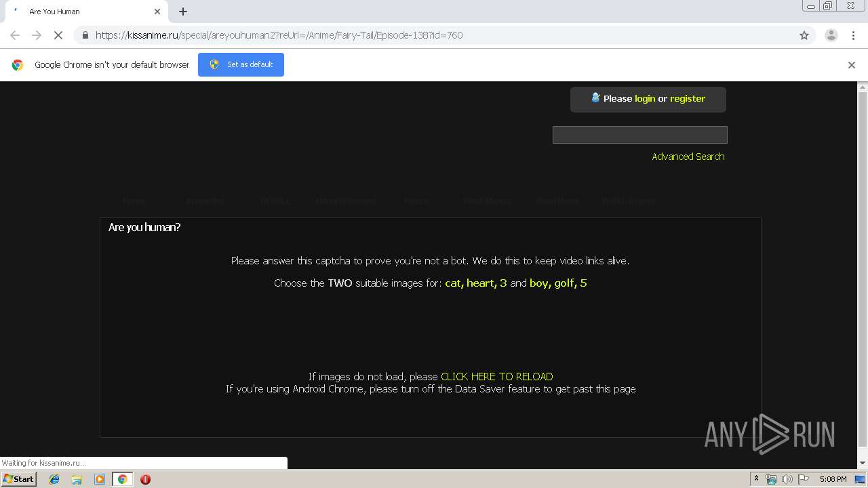
Task: Click the Set as default button
Action: [241, 64]
